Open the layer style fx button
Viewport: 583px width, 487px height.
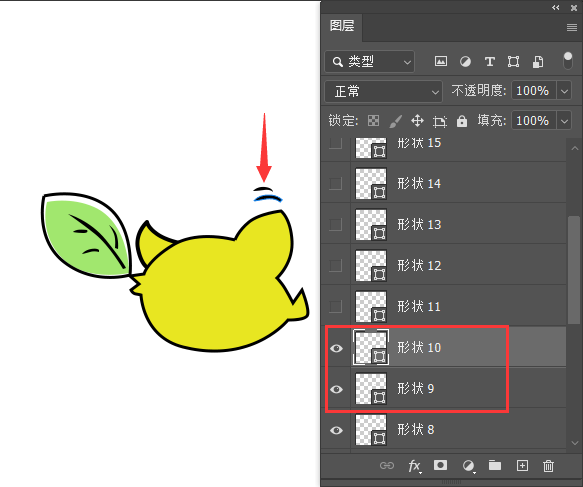[415, 466]
